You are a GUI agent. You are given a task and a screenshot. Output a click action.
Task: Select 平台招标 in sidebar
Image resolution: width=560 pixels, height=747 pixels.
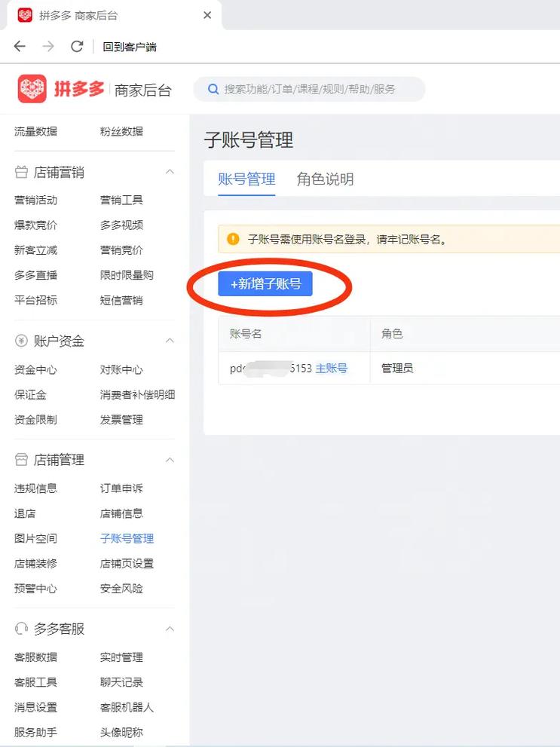[35, 300]
